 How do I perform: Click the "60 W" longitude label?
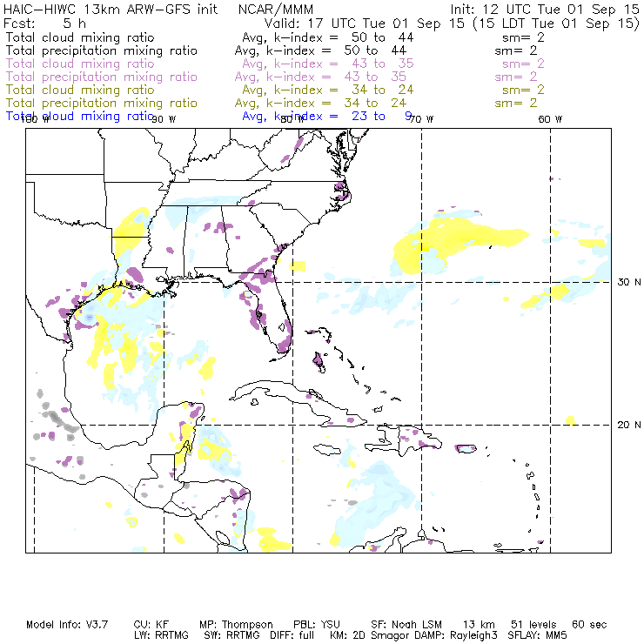click(x=550, y=119)
